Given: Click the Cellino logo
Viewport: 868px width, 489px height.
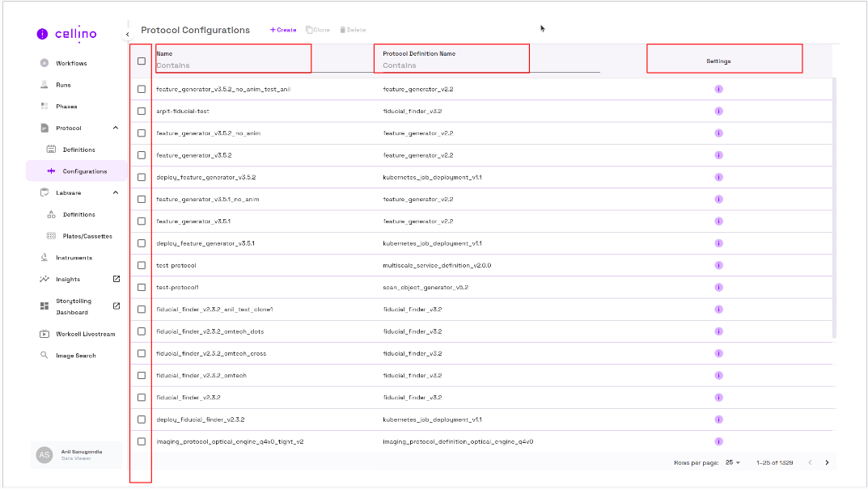Looking at the screenshot, I should click(67, 34).
